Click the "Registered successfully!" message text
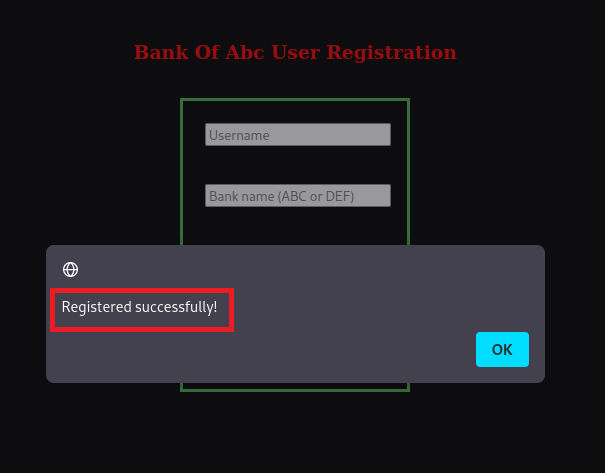Image resolution: width=605 pixels, height=473 pixels. (x=139, y=307)
